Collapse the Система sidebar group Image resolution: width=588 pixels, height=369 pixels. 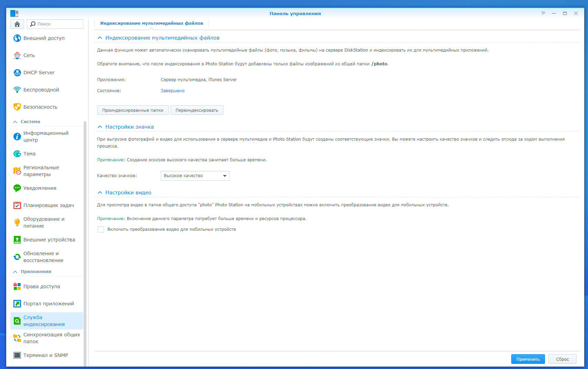tap(15, 122)
